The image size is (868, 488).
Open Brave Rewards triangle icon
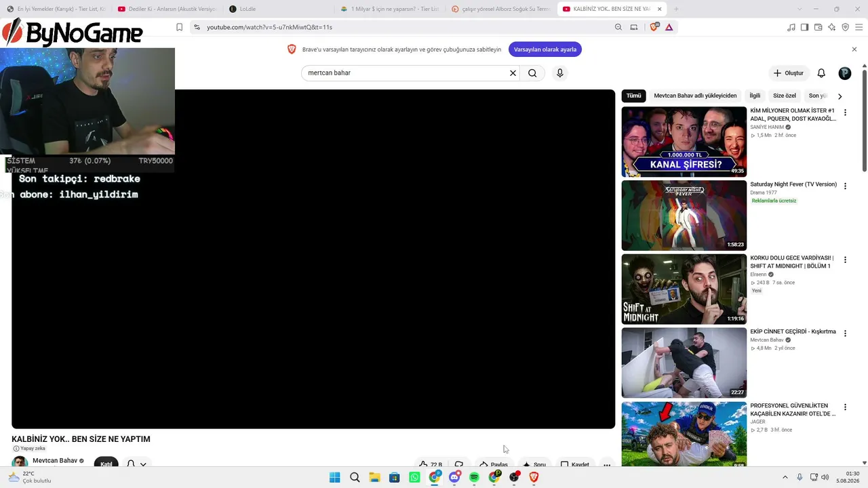click(x=669, y=27)
